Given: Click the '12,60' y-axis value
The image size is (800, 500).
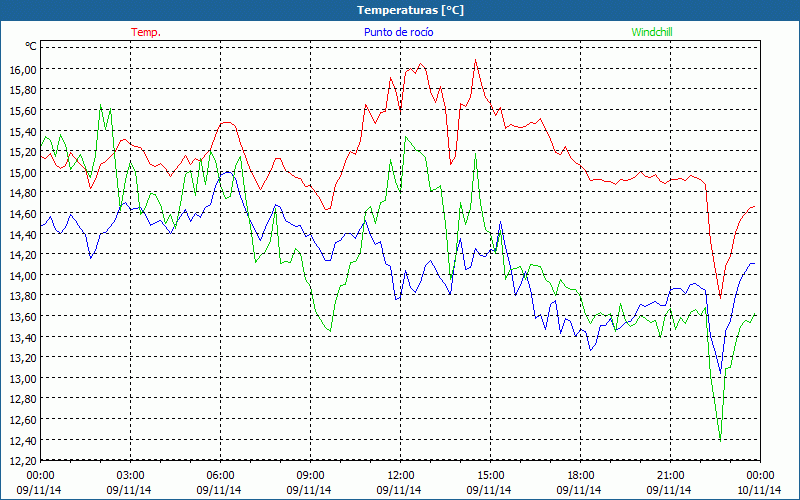Looking at the screenshot, I should (23, 420).
